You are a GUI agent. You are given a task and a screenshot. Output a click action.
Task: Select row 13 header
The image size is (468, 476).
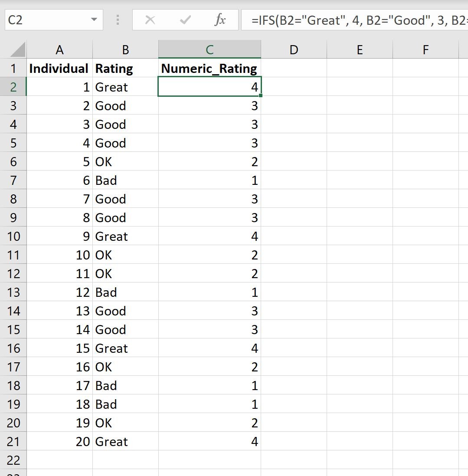click(13, 292)
